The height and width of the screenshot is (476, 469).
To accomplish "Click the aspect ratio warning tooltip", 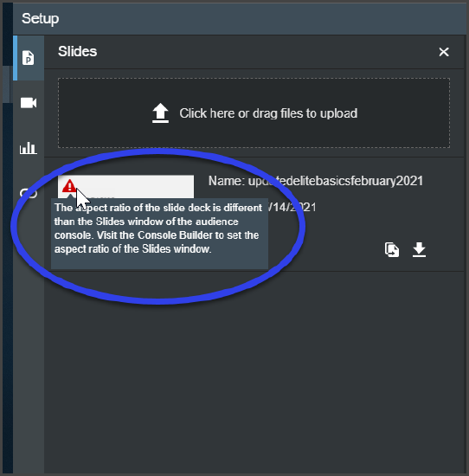I will tap(159, 234).
